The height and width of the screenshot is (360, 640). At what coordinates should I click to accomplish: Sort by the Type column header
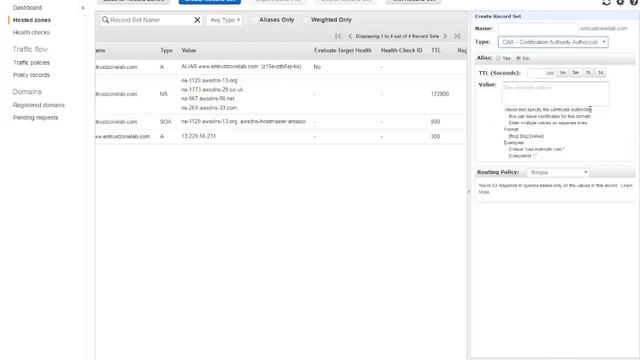pyautogui.click(x=166, y=50)
